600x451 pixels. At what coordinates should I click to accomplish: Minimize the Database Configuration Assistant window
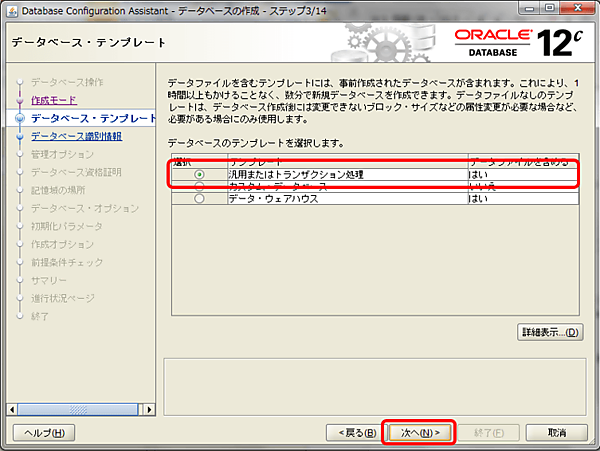click(x=529, y=8)
